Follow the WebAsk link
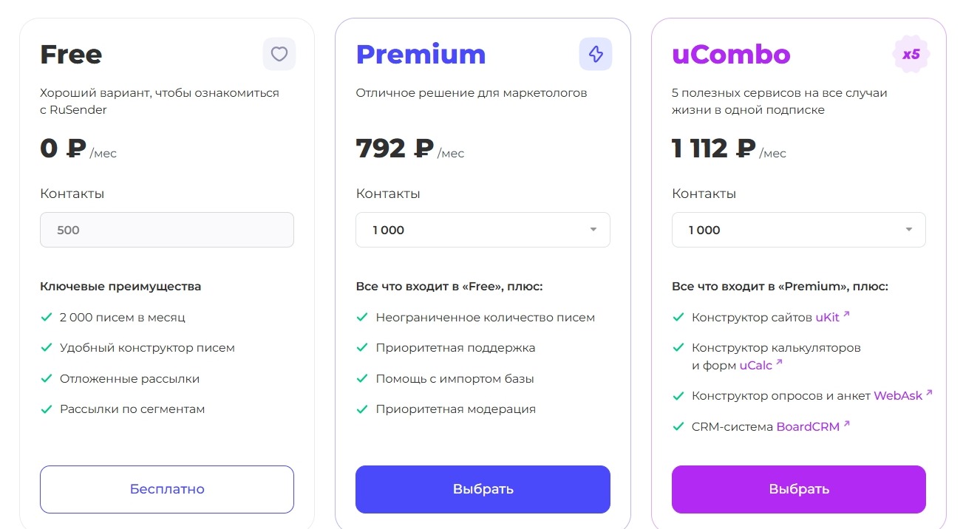980x529 pixels. (x=897, y=396)
